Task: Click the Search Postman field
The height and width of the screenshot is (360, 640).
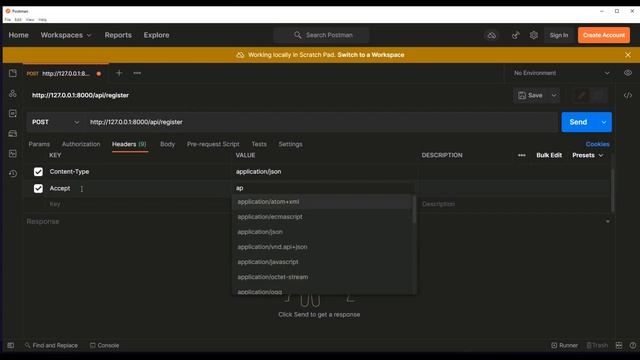Action: pyautogui.click(x=322, y=35)
